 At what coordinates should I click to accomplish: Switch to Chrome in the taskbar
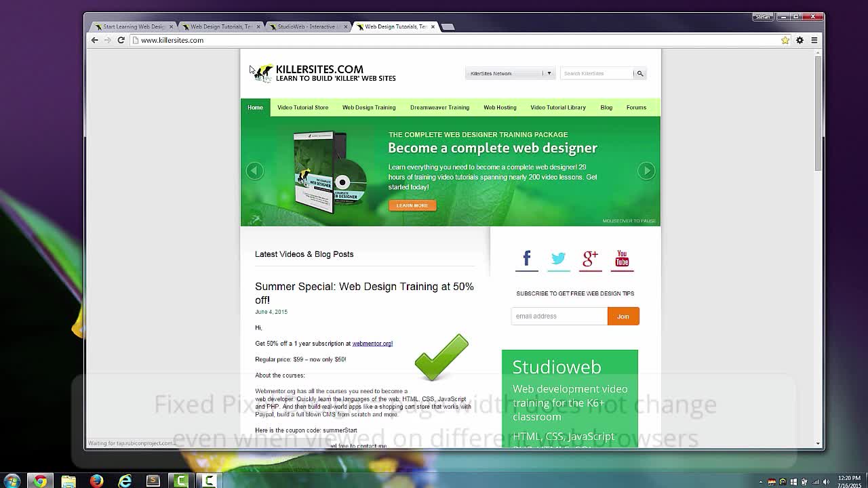point(40,481)
